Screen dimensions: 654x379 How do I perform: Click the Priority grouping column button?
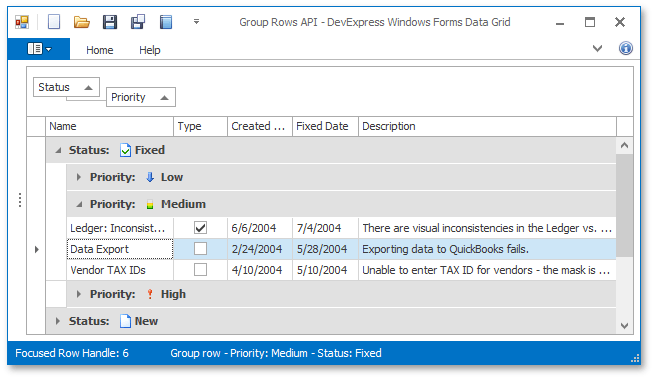pos(141,97)
